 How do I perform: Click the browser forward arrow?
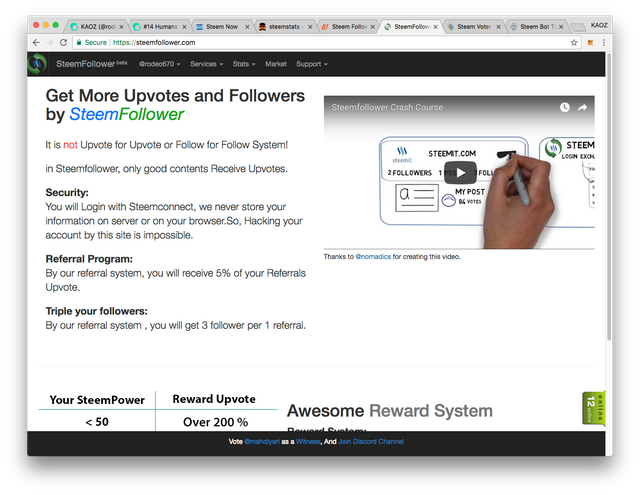(50, 42)
